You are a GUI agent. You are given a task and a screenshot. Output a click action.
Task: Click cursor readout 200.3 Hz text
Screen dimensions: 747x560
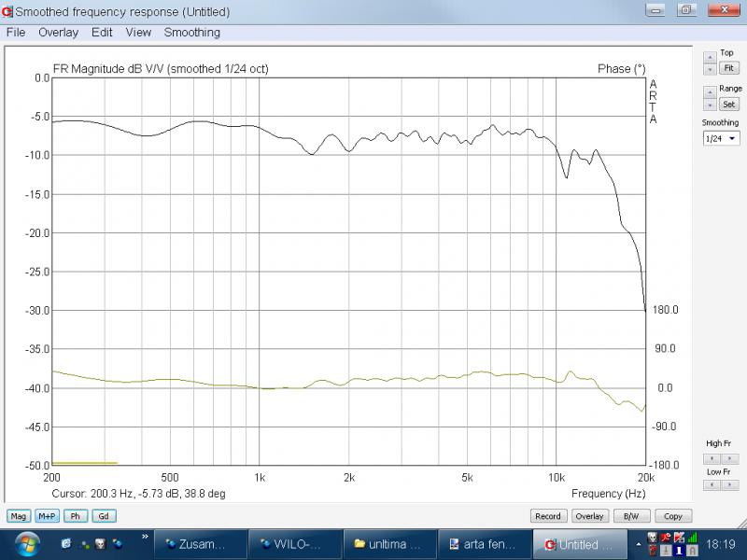tap(138, 494)
